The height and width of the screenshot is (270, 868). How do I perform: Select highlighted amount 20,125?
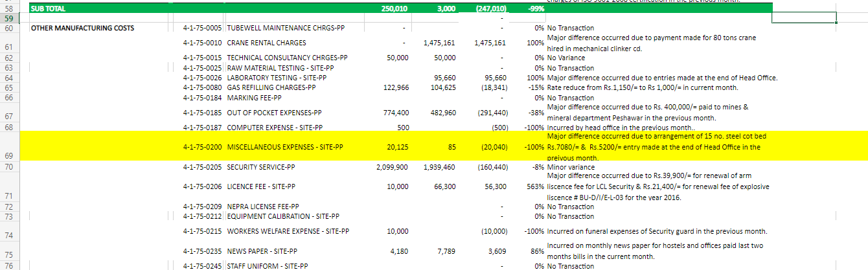pyautogui.click(x=398, y=147)
